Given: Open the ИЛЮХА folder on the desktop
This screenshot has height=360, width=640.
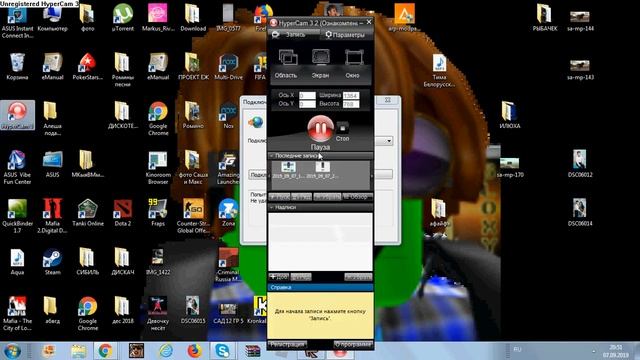Looking at the screenshot, I should pos(509,116).
